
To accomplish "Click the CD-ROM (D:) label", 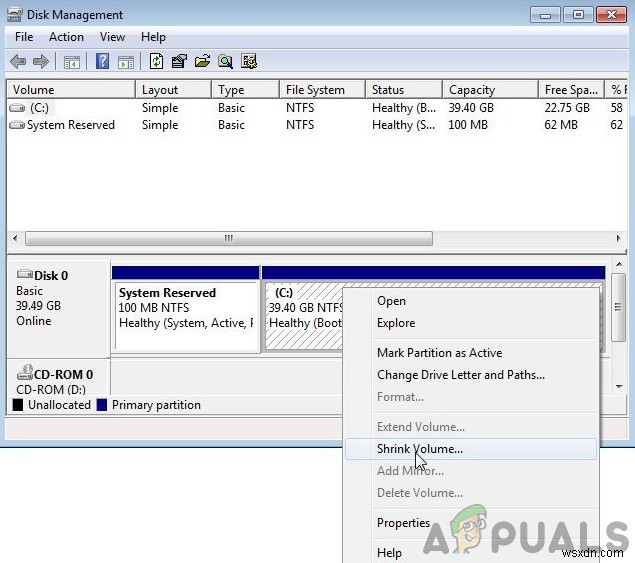I will pyautogui.click(x=51, y=390).
